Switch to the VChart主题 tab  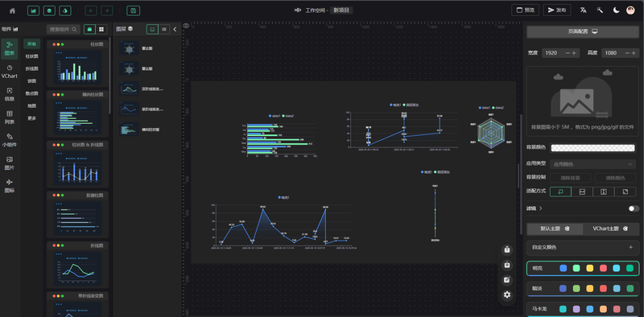pyautogui.click(x=610, y=228)
